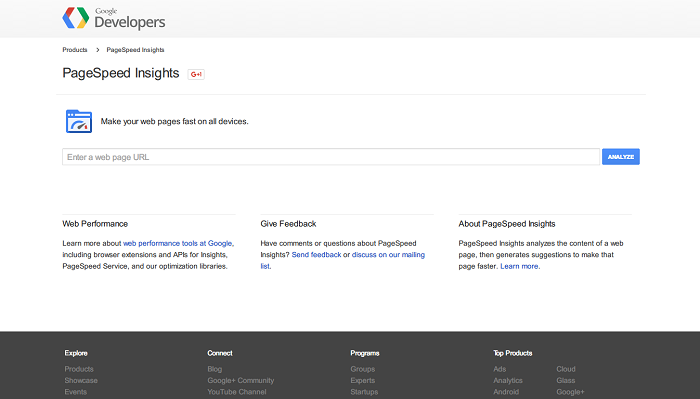This screenshot has height=399, width=700.
Task: Click the Web Performance heading
Action: pos(95,224)
